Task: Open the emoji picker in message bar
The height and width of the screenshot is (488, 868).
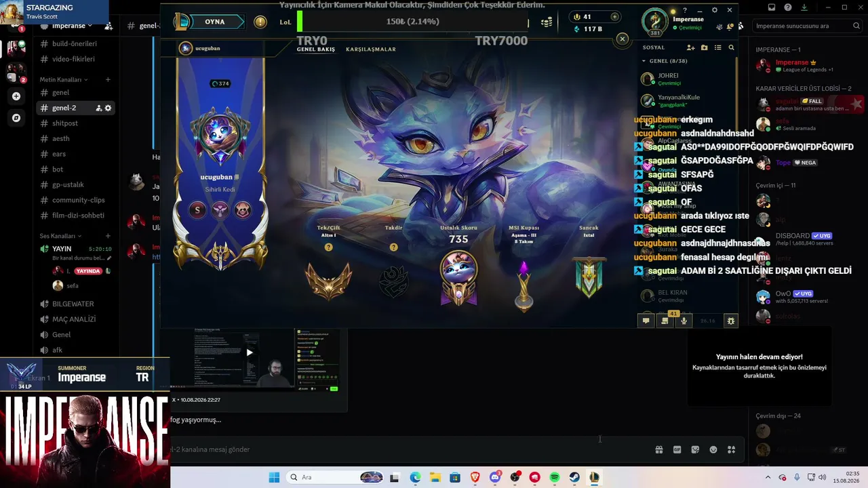Action: (x=713, y=449)
